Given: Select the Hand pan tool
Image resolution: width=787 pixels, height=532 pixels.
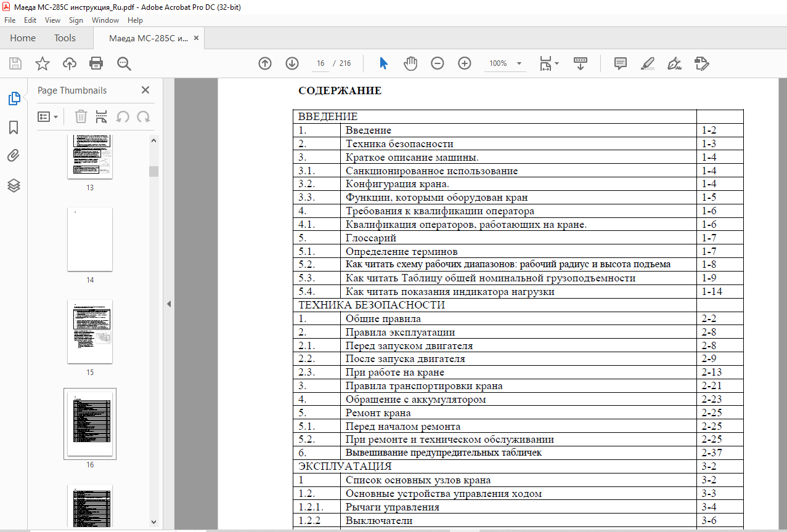Looking at the screenshot, I should [410, 63].
